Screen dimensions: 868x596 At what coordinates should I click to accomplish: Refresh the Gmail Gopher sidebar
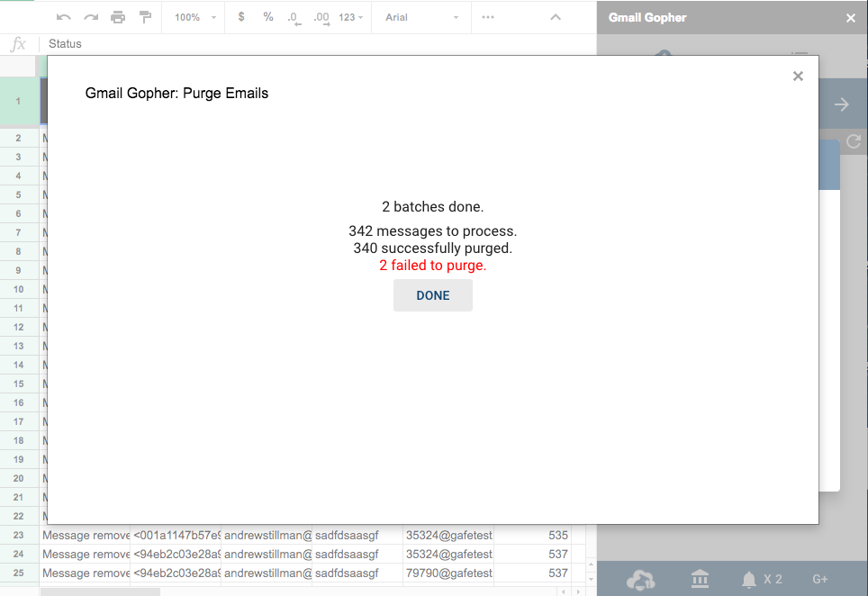click(854, 141)
